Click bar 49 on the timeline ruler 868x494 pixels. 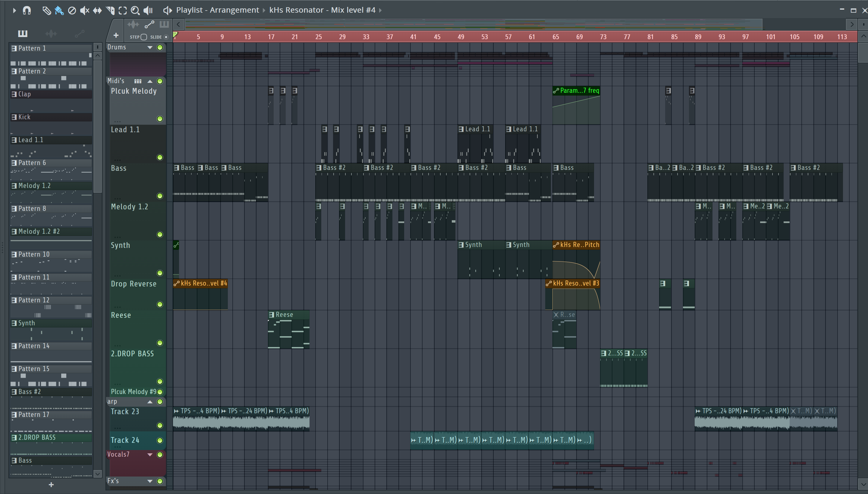(461, 37)
